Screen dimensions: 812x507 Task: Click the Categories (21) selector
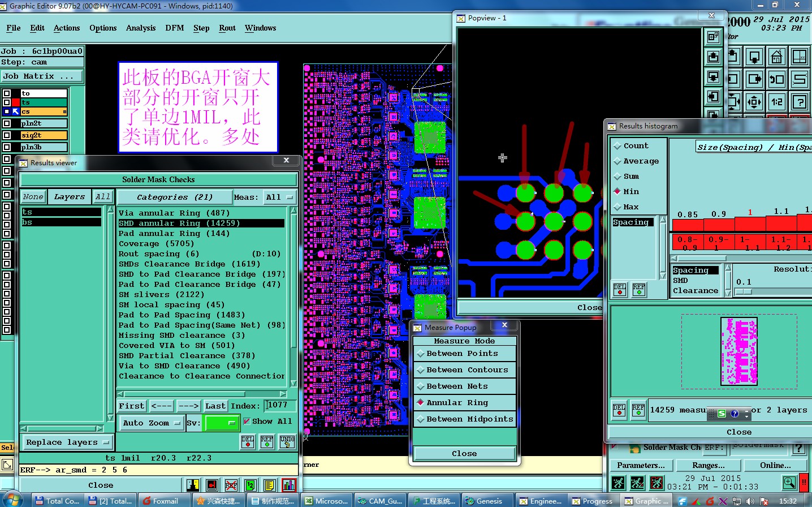point(174,197)
